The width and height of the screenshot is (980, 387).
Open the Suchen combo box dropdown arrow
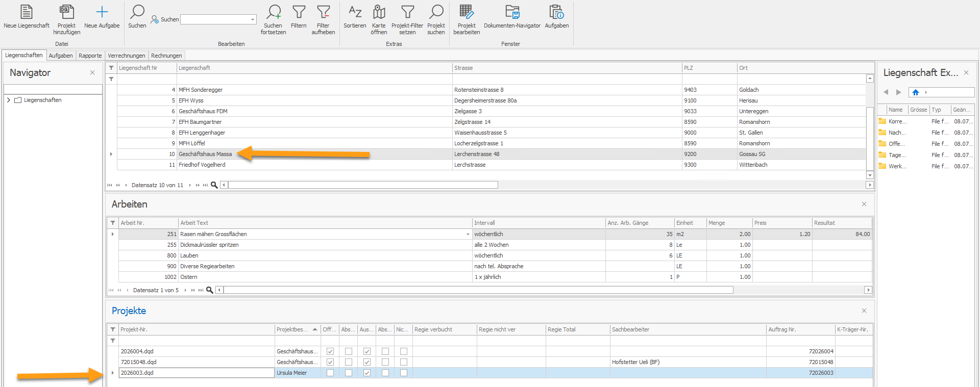pos(253,19)
